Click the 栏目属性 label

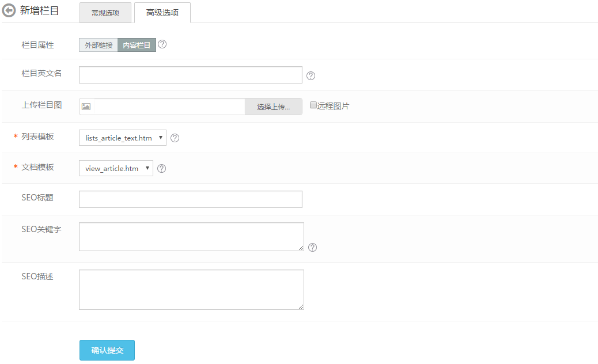[x=37, y=45]
